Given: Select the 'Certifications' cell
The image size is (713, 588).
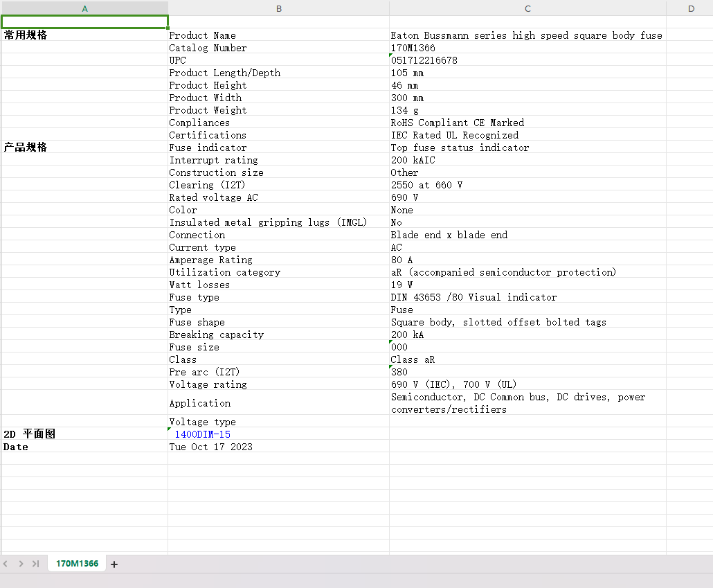Looking at the screenshot, I should [x=279, y=135].
